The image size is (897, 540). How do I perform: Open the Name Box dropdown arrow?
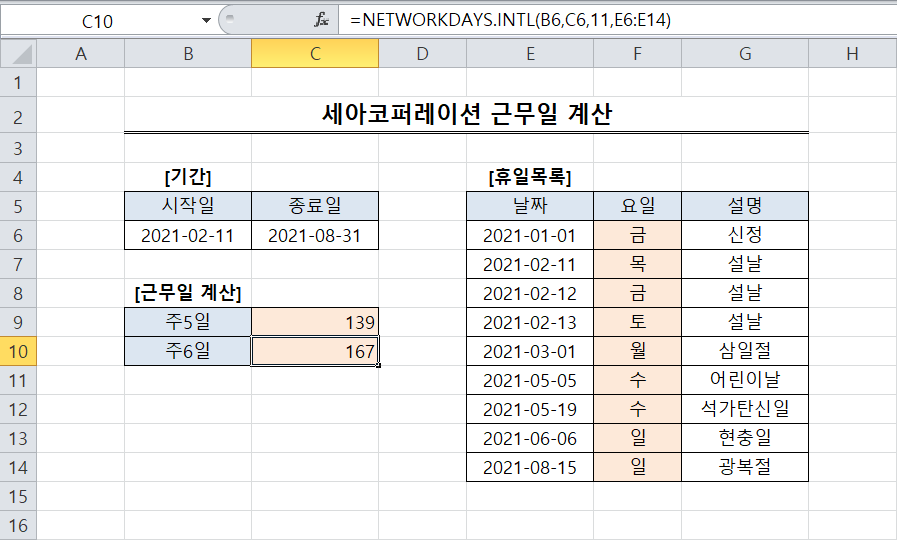206,21
